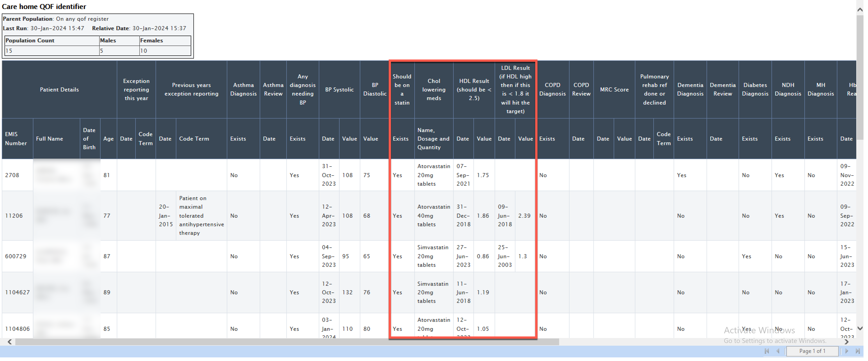Click the MRC Score header
868x361 pixels.
pyautogui.click(x=614, y=90)
